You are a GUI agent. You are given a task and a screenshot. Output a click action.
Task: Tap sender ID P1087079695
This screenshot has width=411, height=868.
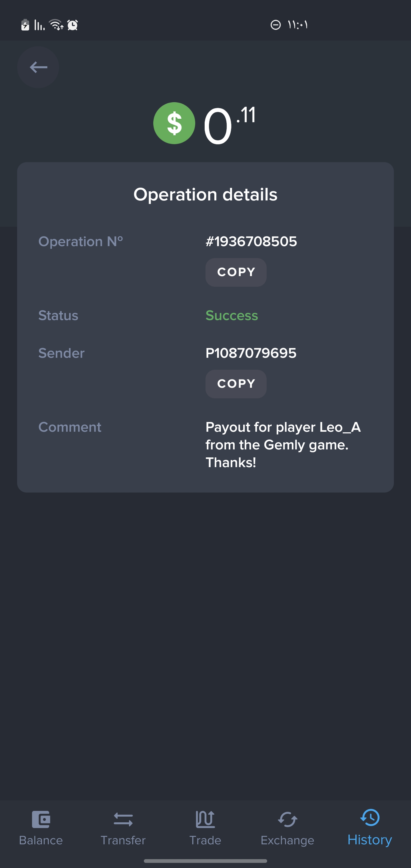tap(251, 353)
